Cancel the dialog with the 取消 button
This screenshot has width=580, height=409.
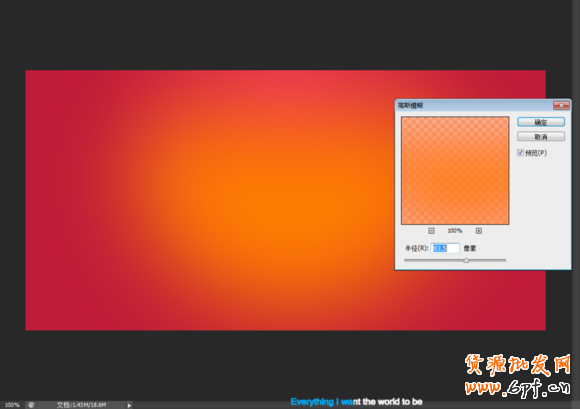pos(541,137)
